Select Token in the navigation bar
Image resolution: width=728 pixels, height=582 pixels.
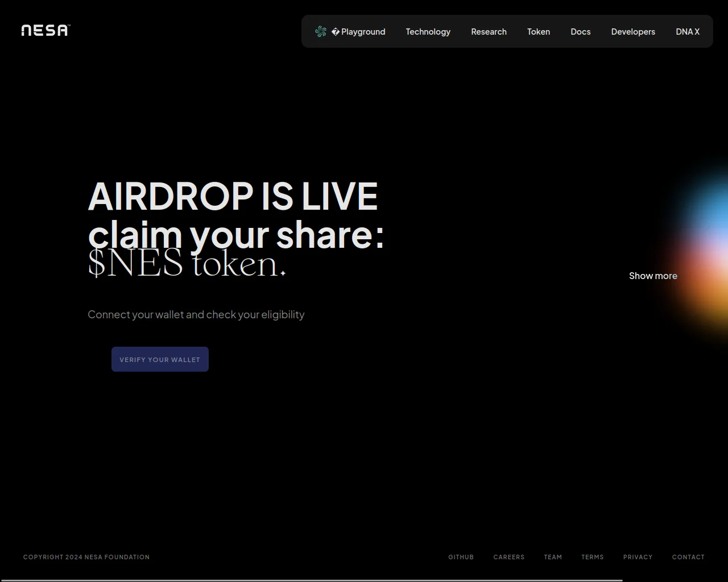pyautogui.click(x=539, y=32)
